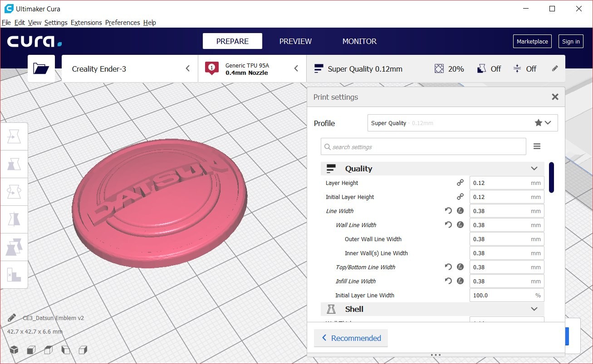Toggle Initial Layer Height link icon

pos(460,197)
